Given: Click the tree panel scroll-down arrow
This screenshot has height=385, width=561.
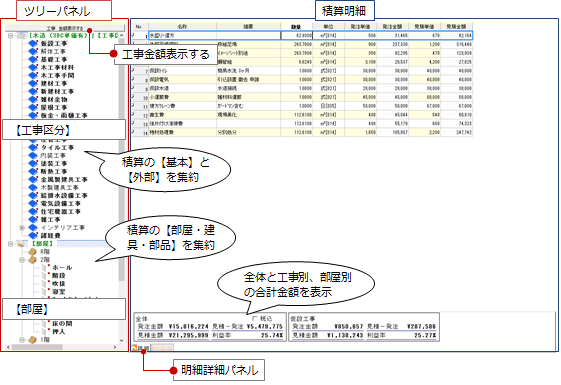Looking at the screenshot, I should tap(121, 341).
